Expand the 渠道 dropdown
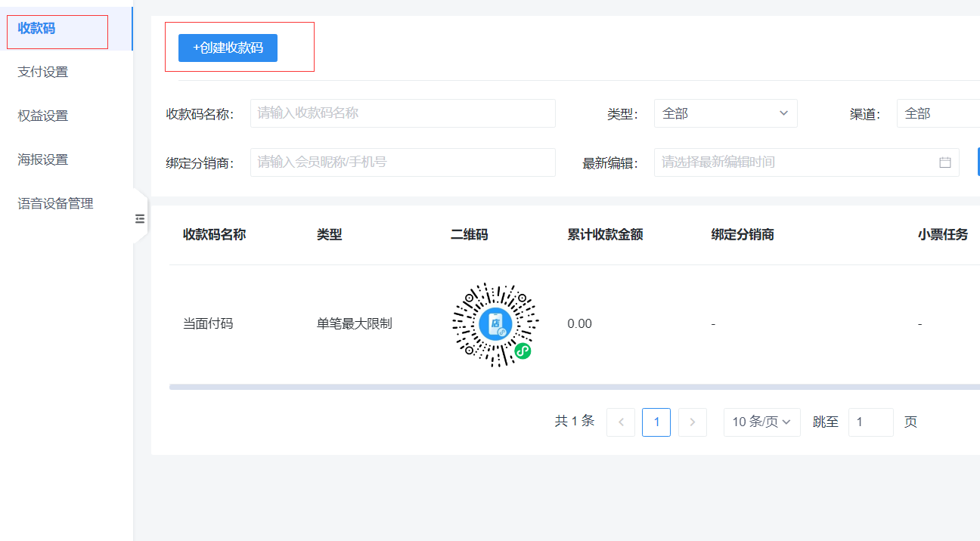This screenshot has width=980, height=541. tap(938, 113)
